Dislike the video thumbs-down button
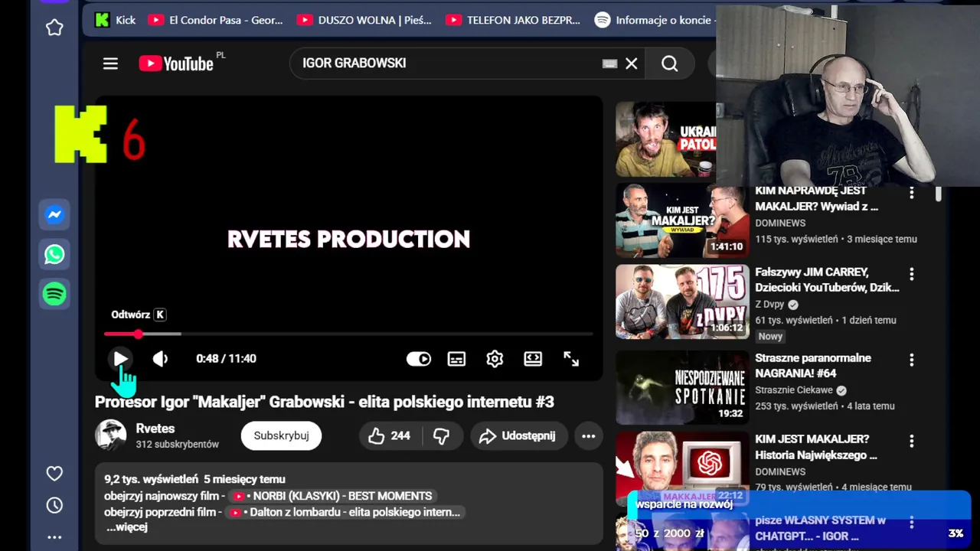 (442, 435)
